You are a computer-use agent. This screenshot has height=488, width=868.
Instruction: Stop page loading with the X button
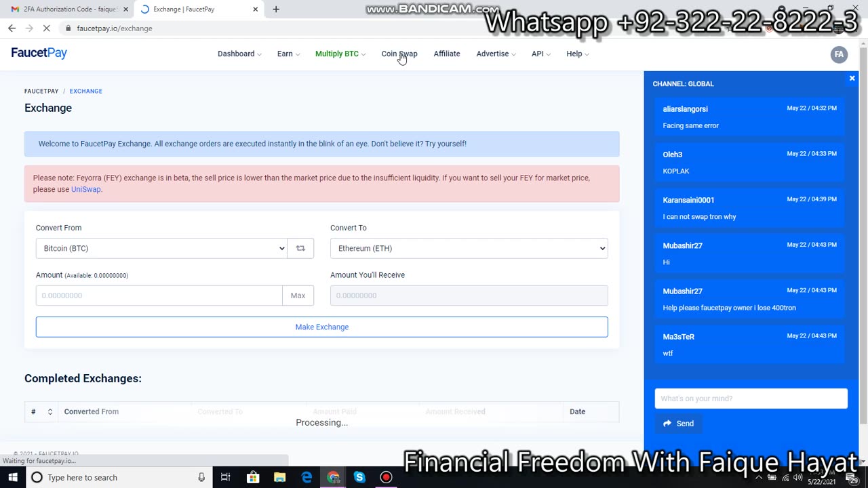tap(47, 28)
